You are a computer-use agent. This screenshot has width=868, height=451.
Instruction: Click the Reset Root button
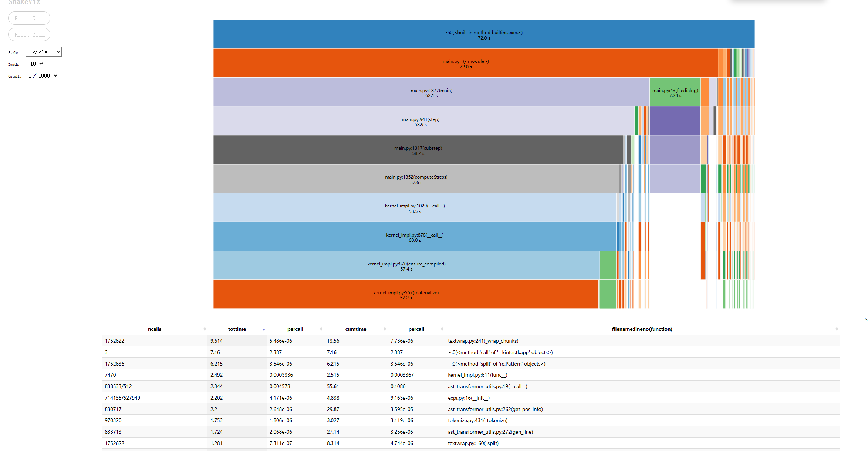point(29,18)
